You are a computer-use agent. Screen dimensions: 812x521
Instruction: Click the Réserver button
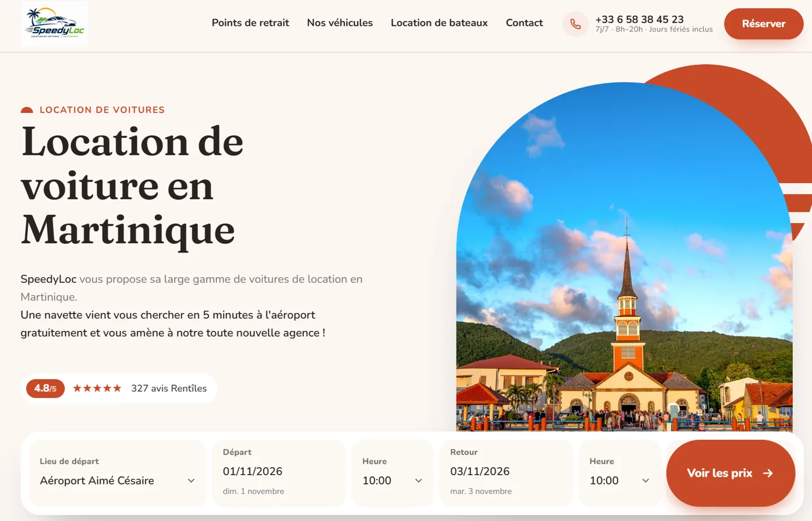764,24
